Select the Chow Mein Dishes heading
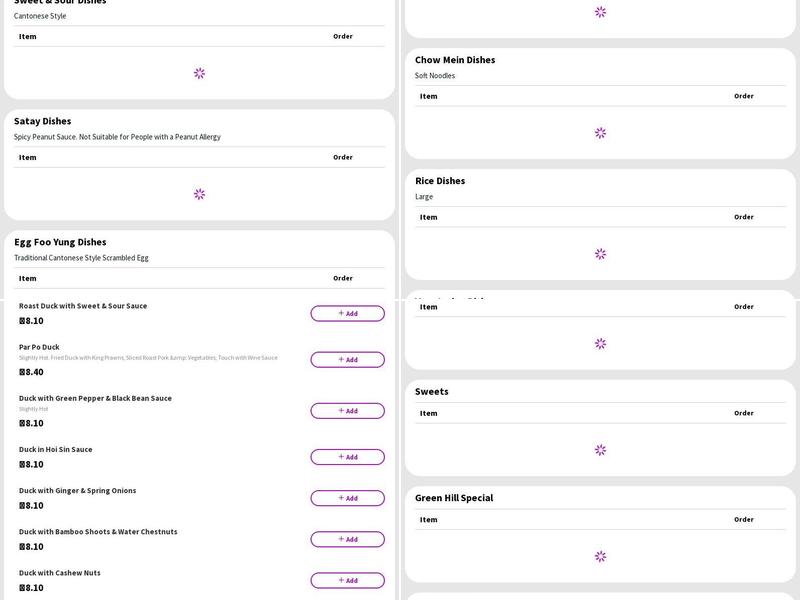Screen dimensions: 800x600 point(455,60)
